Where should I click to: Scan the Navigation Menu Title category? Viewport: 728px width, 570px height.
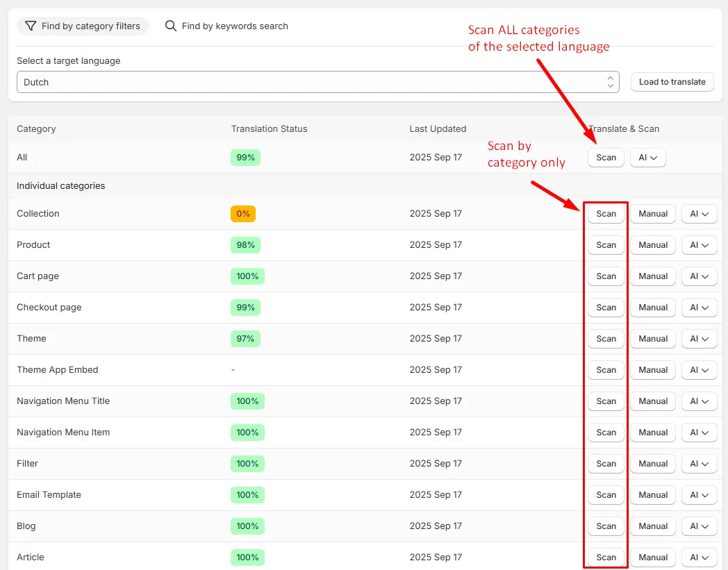(606, 401)
